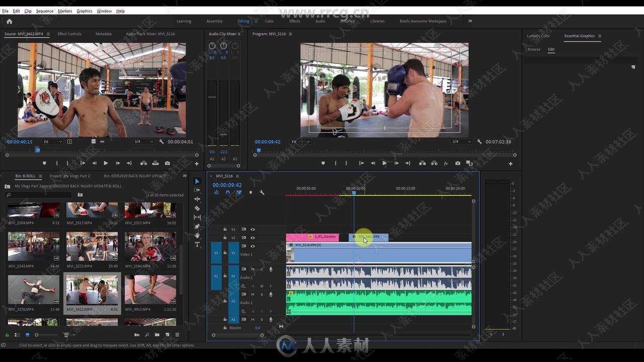The image size is (644, 362).
Task: Toggle V3 track output eye
Action: (253, 229)
